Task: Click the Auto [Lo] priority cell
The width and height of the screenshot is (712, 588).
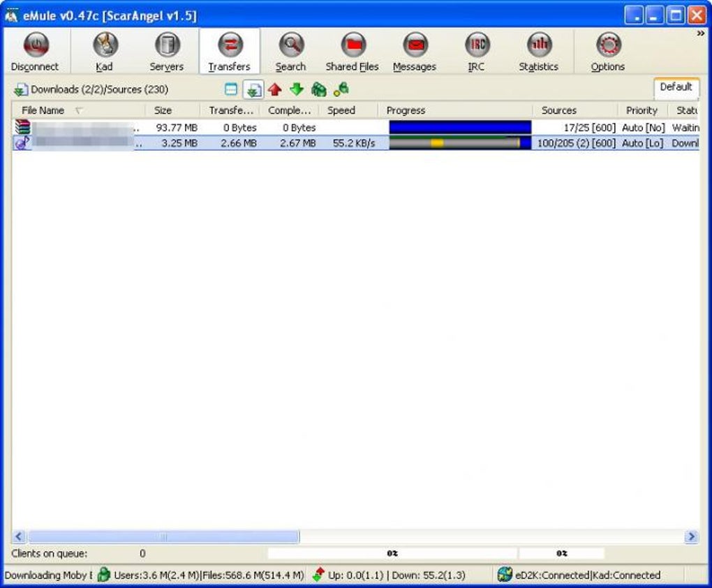Action: [642, 143]
